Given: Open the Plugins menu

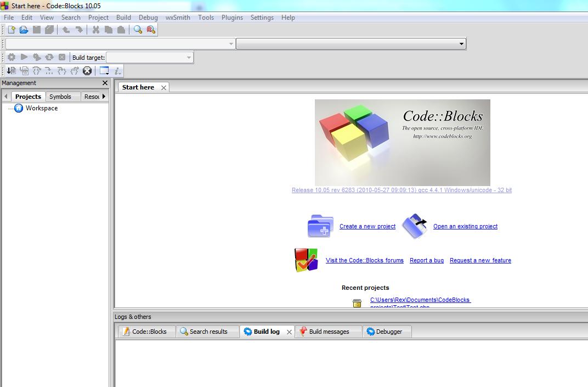Looking at the screenshot, I should (x=232, y=17).
